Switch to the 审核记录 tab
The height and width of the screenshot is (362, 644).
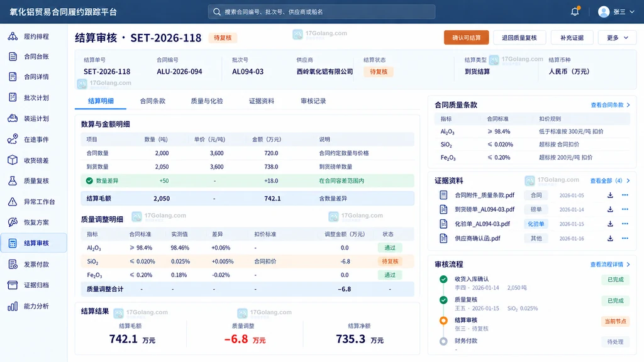pos(313,101)
